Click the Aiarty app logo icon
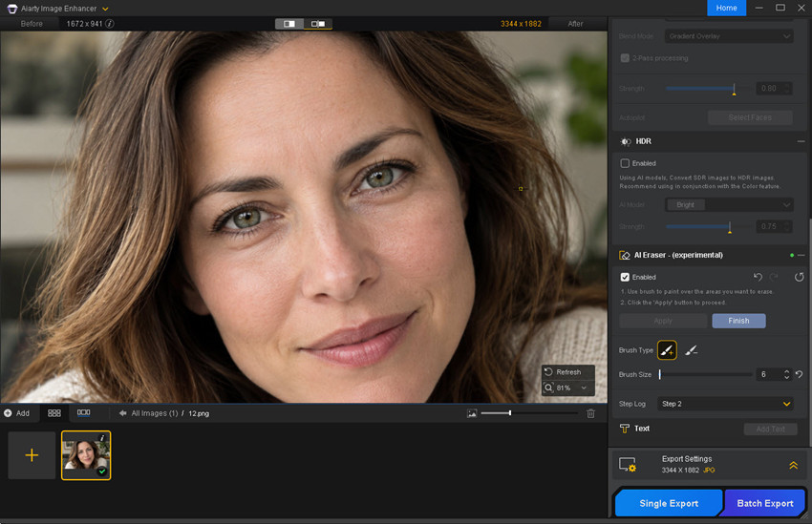 tap(11, 9)
